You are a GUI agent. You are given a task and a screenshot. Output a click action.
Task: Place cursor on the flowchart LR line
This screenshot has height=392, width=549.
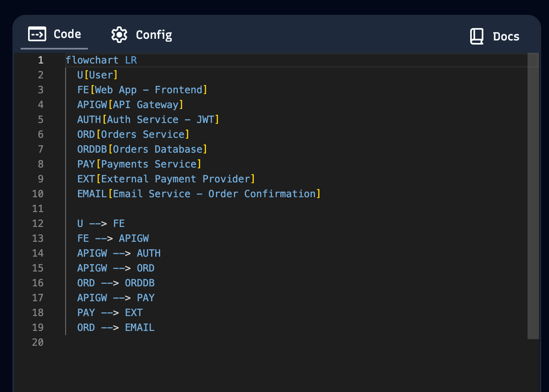pyautogui.click(x=101, y=60)
